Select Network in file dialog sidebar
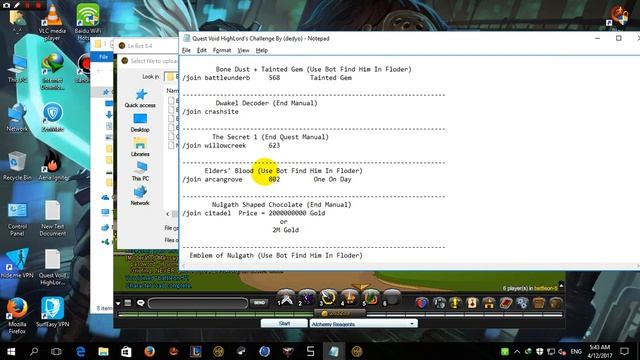 [x=140, y=196]
